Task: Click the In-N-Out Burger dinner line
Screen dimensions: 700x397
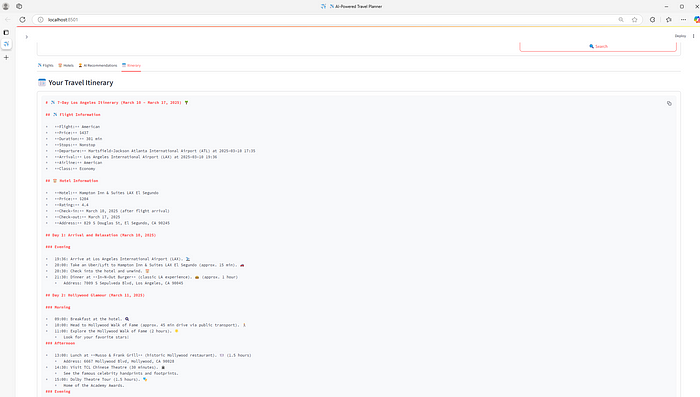Action: click(x=146, y=277)
